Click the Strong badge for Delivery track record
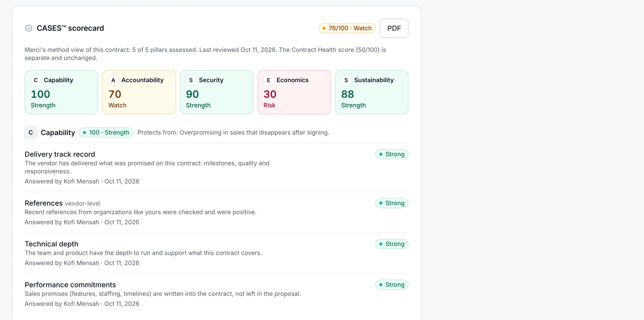This screenshot has height=320, width=644. [392, 154]
